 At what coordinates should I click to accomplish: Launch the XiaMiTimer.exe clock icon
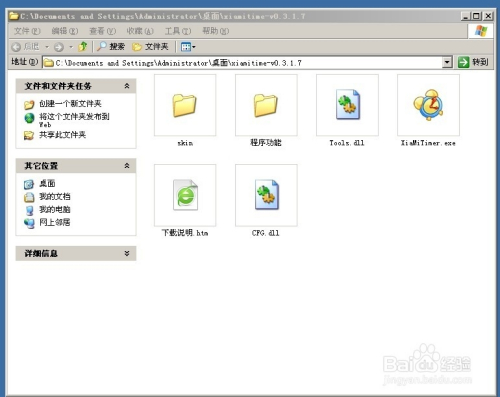428,105
